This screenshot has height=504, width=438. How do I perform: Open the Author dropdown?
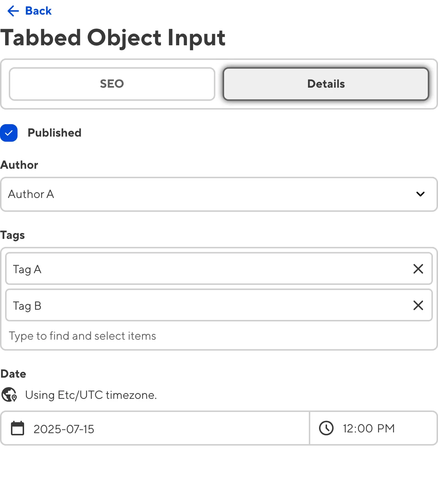219,194
